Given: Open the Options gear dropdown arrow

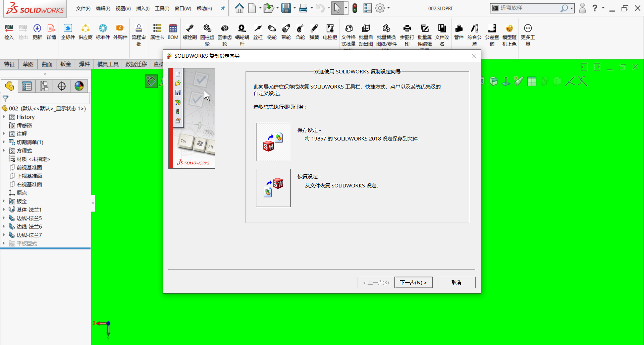Looking at the screenshot, I should 389,8.
